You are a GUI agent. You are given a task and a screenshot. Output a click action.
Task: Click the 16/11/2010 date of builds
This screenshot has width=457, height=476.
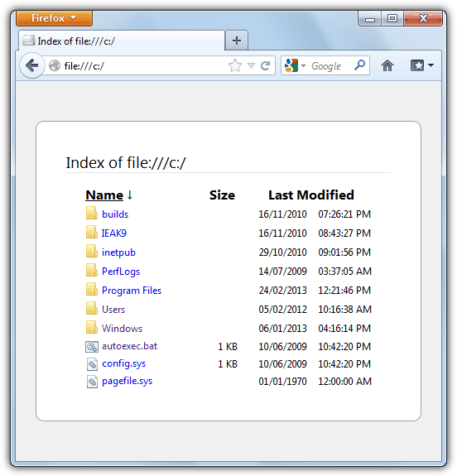pos(282,214)
